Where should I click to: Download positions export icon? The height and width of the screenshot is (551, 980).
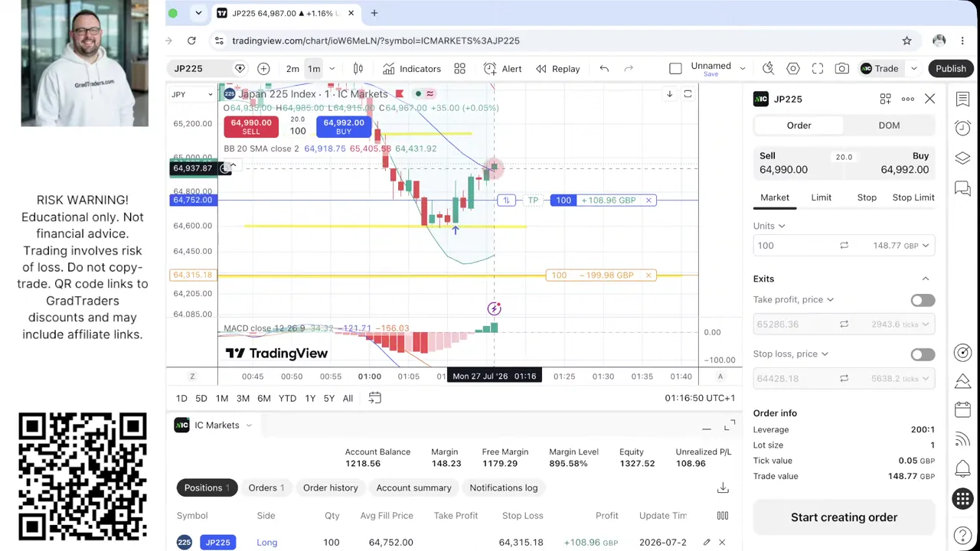coord(723,487)
